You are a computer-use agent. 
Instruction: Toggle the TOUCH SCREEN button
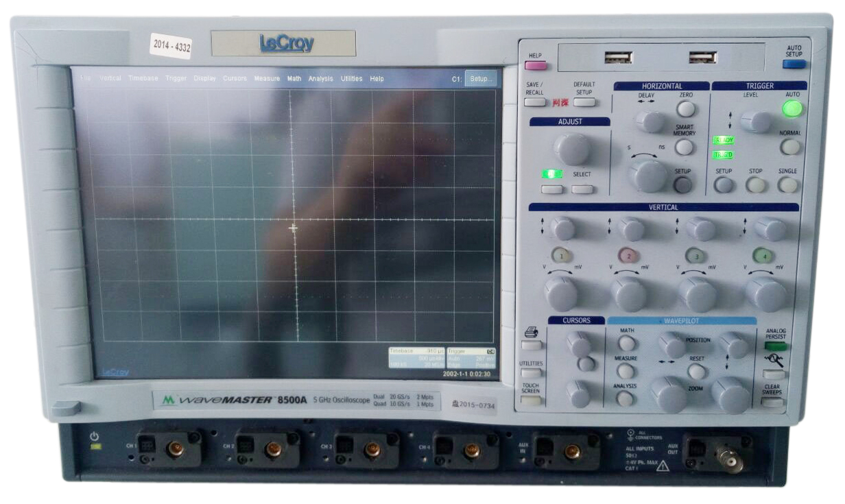point(531,400)
